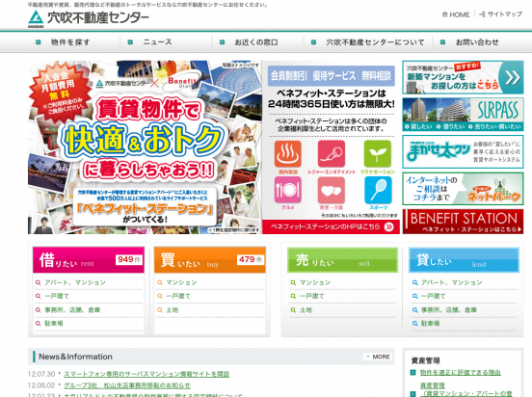Open the お近くの窓口 menu item
The width and height of the screenshot is (532, 397).
click(255, 42)
